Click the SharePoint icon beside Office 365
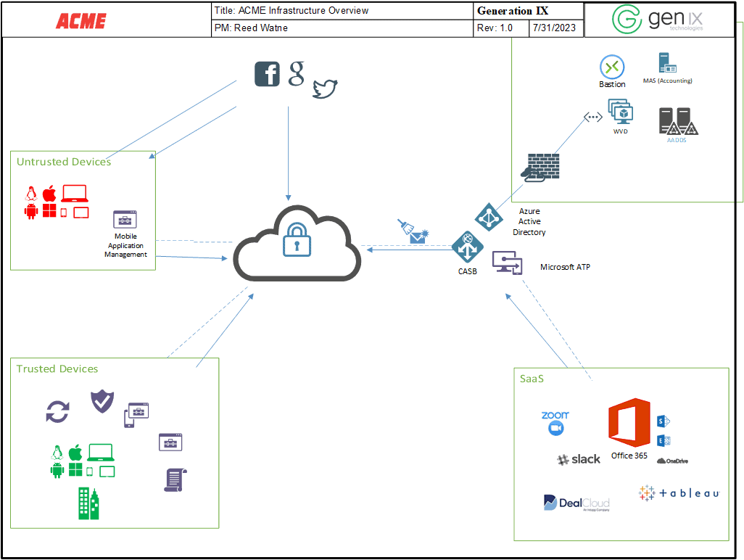This screenshot has width=744, height=560. click(664, 421)
